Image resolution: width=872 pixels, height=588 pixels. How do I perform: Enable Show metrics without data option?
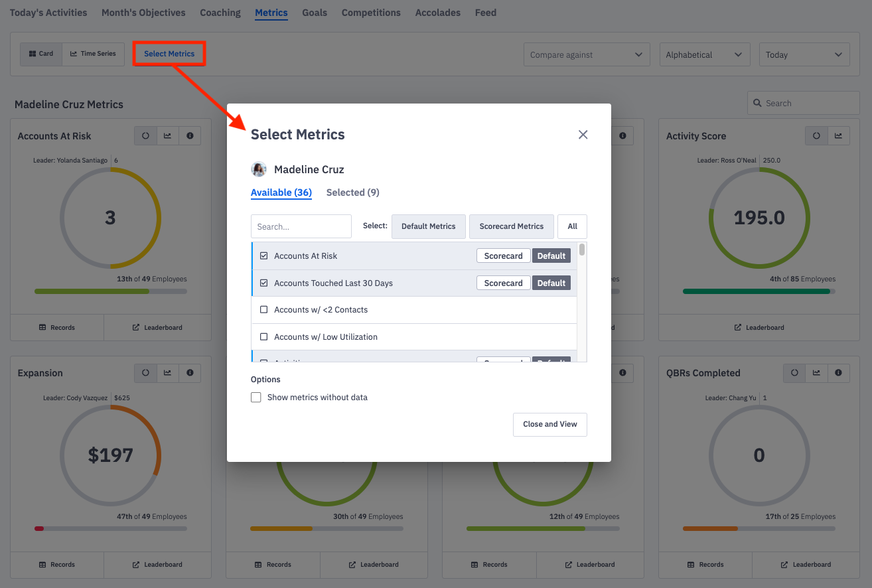coord(256,398)
